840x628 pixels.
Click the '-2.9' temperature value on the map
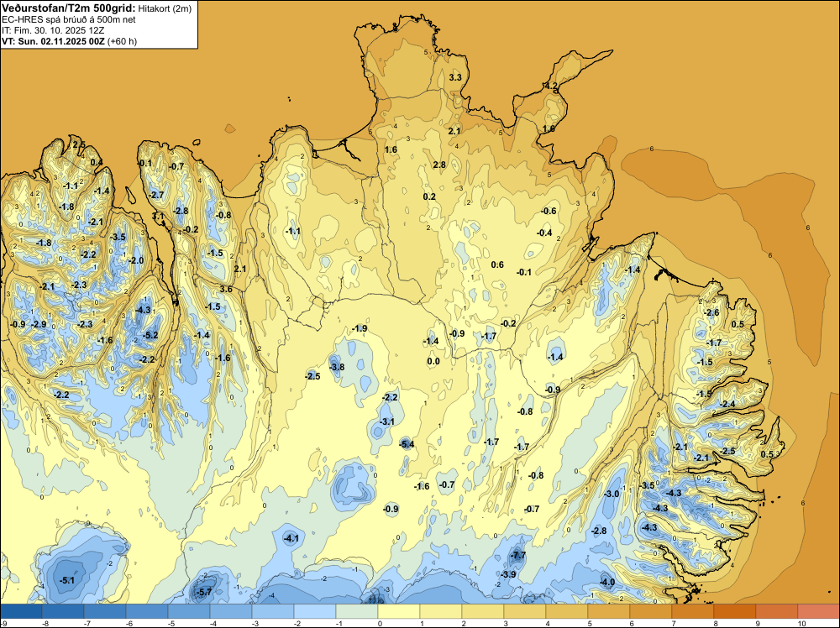pos(39,324)
